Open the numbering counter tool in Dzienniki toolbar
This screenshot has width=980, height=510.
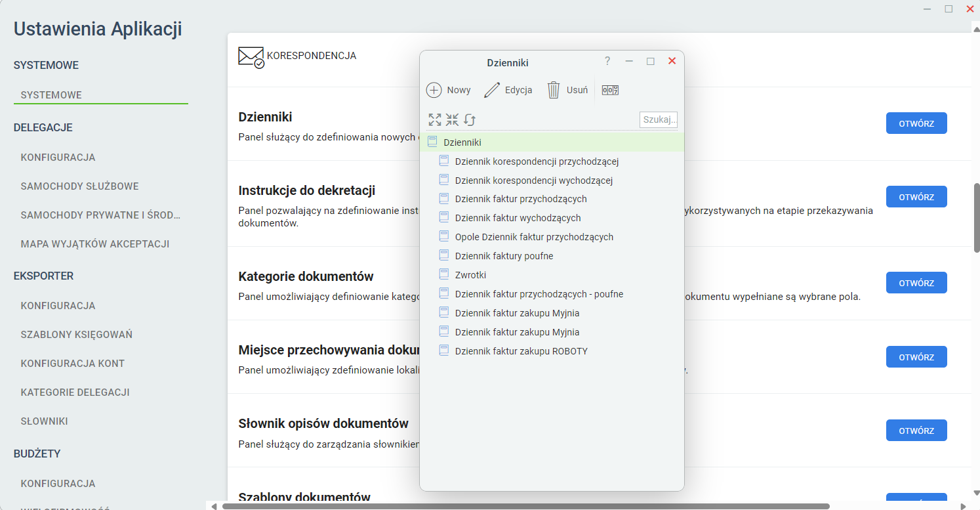[610, 90]
